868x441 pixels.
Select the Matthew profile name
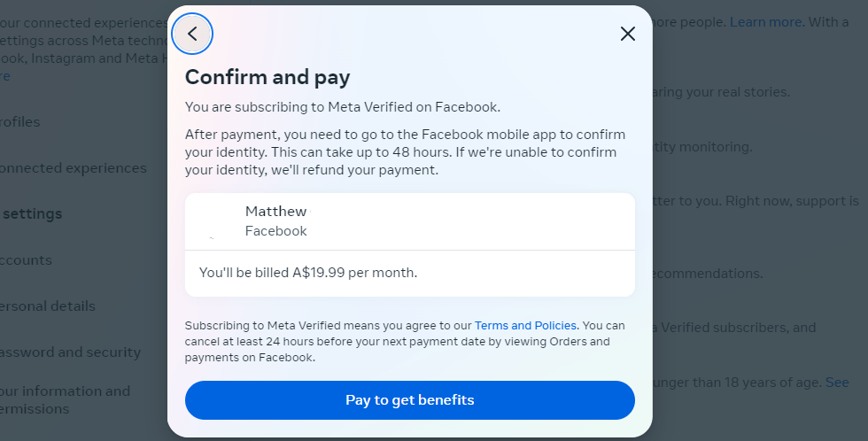coord(275,212)
